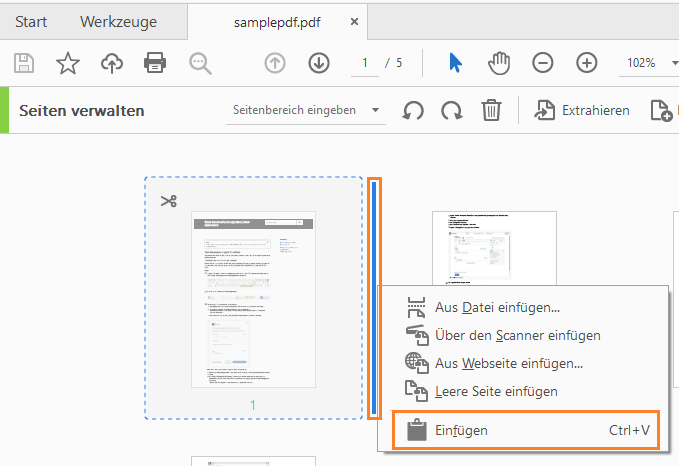Open the find text magnifier icon
The width and height of the screenshot is (679, 466).
pos(200,64)
